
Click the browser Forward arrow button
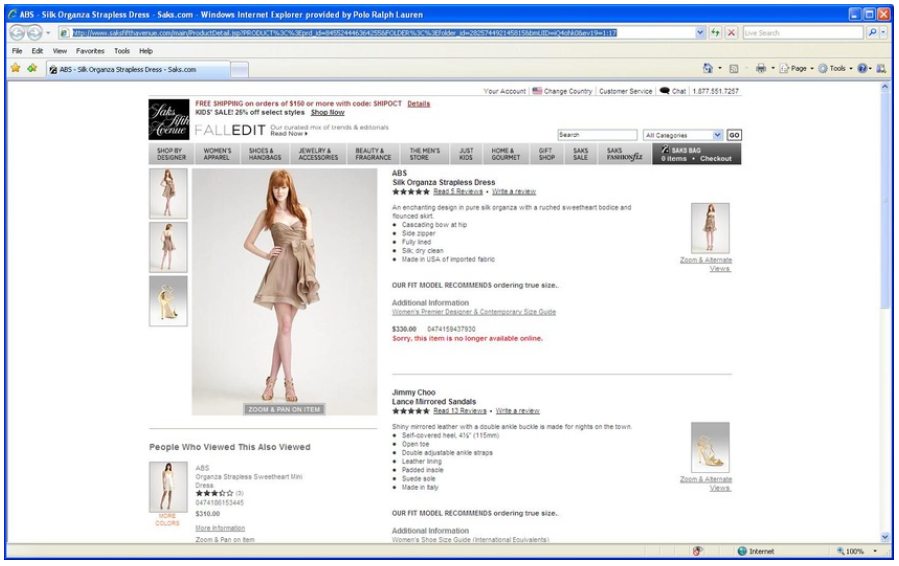(35, 33)
